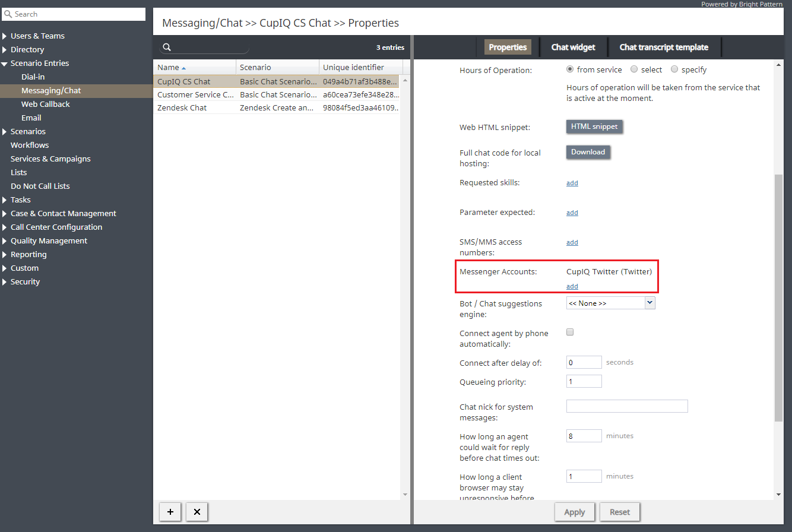Open Web Callback entries
792x532 pixels.
46,104
